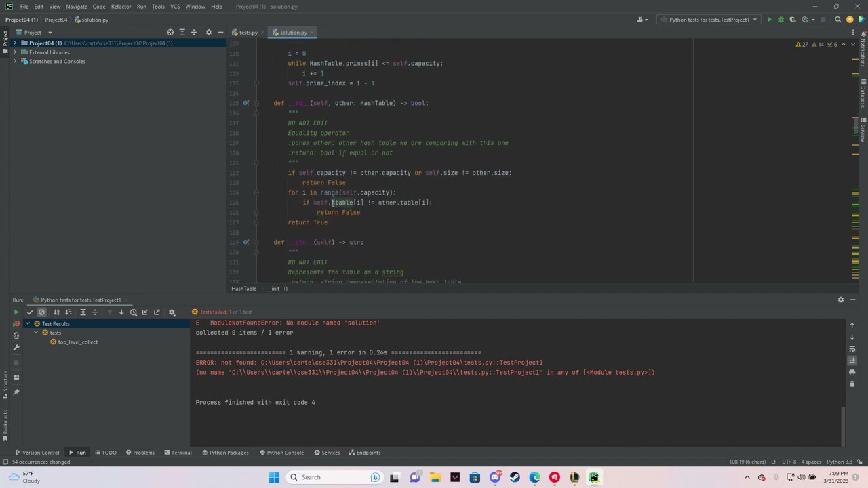Screen dimensions: 868x488
Task: Open run configuration dropdown
Action: click(709, 20)
